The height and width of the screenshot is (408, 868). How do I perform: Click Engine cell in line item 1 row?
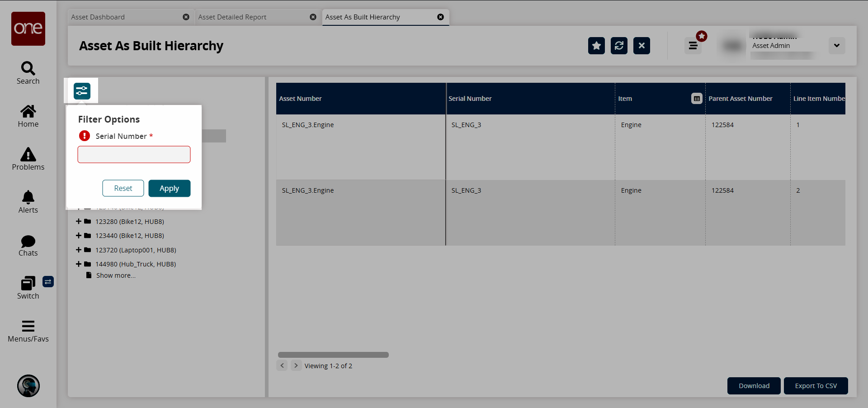pos(631,125)
